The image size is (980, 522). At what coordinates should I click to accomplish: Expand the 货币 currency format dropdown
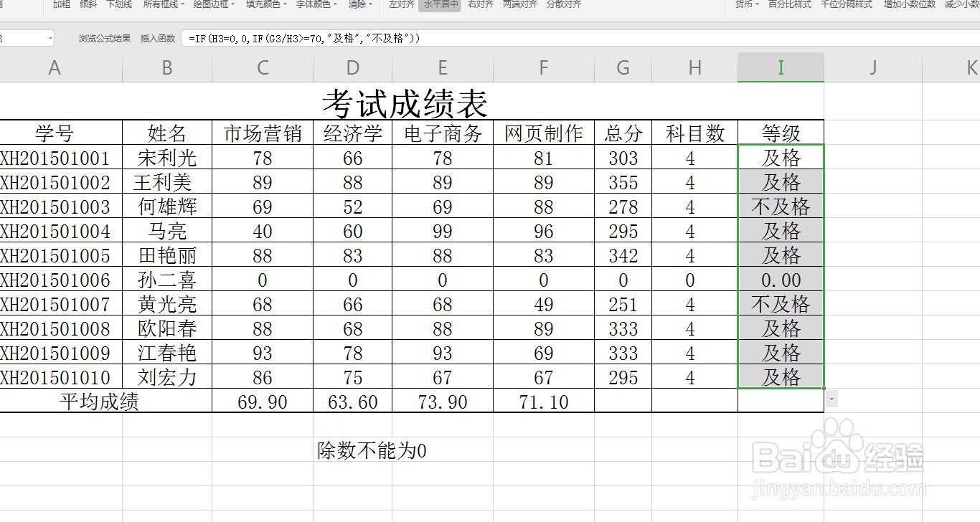(745, 5)
